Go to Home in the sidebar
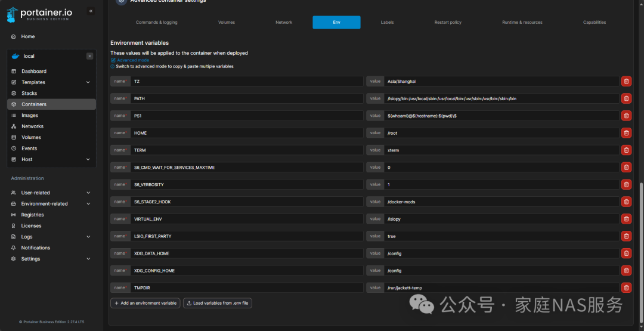This screenshot has height=331, width=644. pyautogui.click(x=28, y=36)
